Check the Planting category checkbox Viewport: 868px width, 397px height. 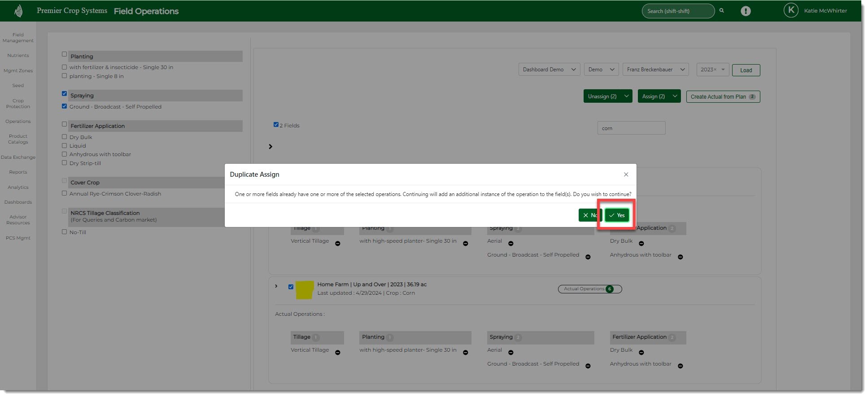click(65, 54)
